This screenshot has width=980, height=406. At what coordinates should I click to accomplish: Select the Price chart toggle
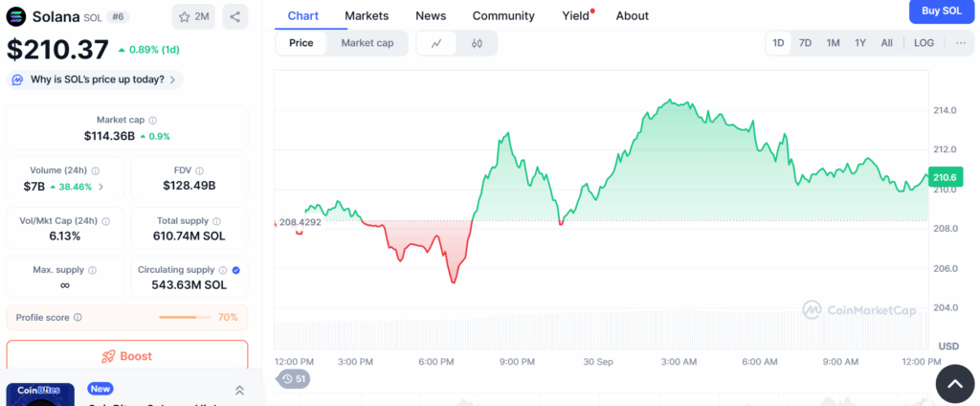[301, 43]
